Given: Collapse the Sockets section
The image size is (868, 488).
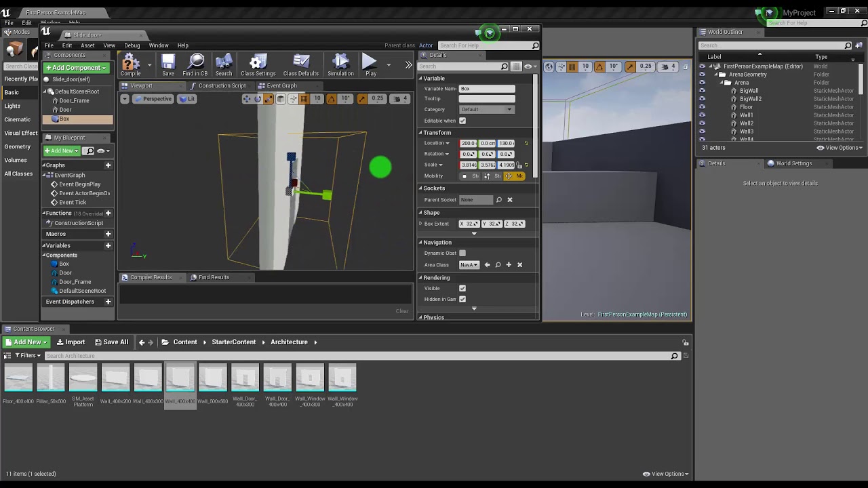Looking at the screenshot, I should pos(420,188).
